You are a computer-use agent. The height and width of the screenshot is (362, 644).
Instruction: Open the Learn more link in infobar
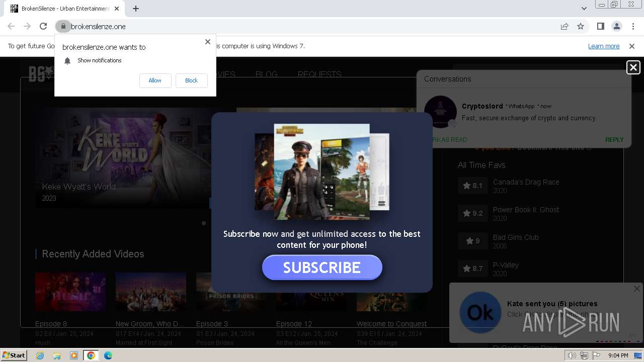click(604, 46)
